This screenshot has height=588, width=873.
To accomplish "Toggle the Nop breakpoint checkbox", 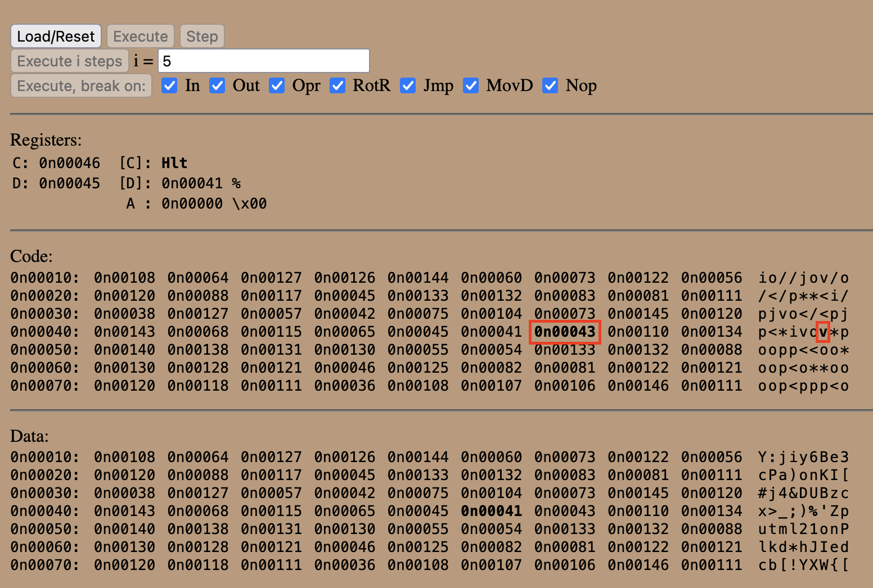I will coord(550,85).
